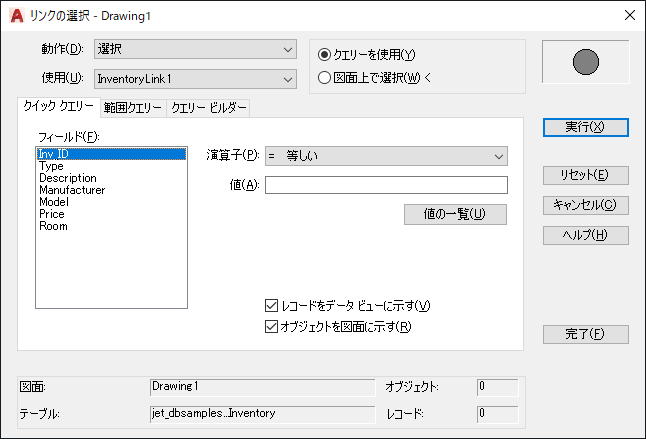Select Price in the field list
Viewport: 646px width, 439px height.
coord(52,214)
